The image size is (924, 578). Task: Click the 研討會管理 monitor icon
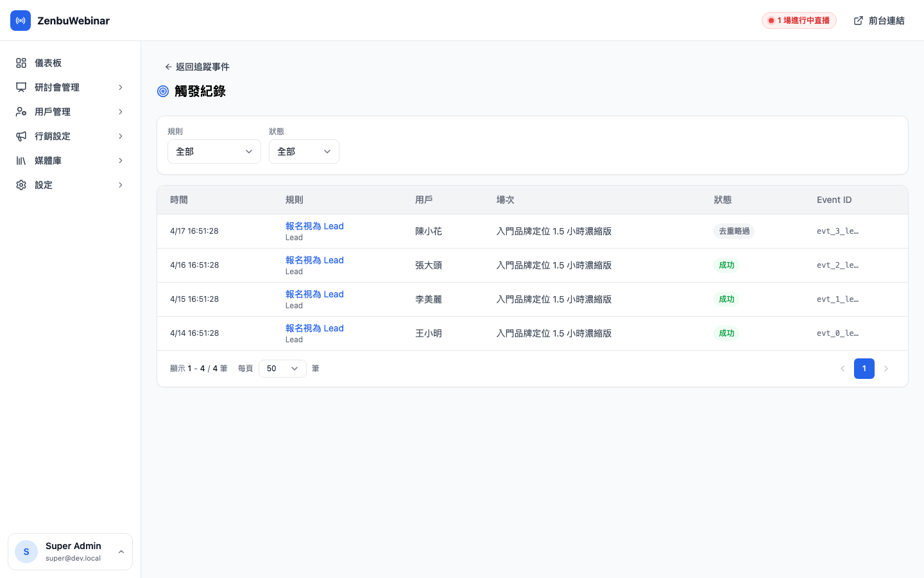point(21,87)
